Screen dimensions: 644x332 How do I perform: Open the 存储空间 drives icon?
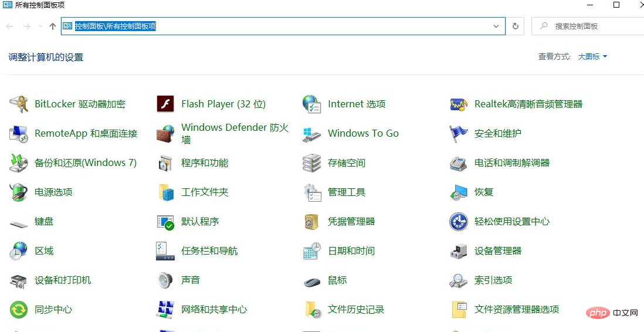click(311, 163)
